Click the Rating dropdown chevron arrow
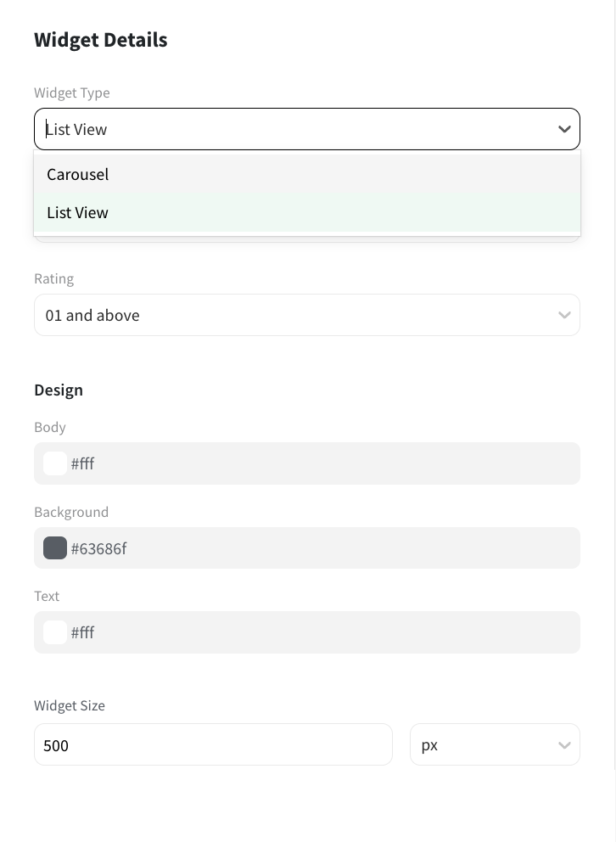Screen dimensions: 616x842 click(x=564, y=315)
